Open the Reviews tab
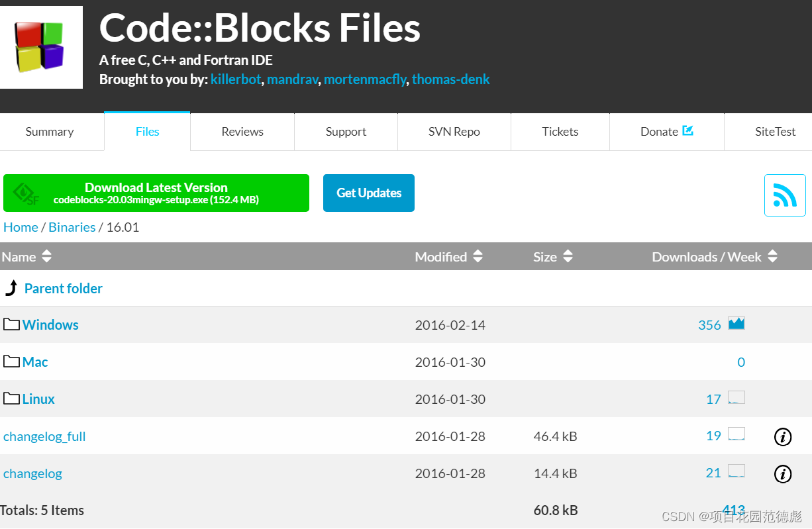Viewport: 812px width, 529px height. pyautogui.click(x=242, y=131)
